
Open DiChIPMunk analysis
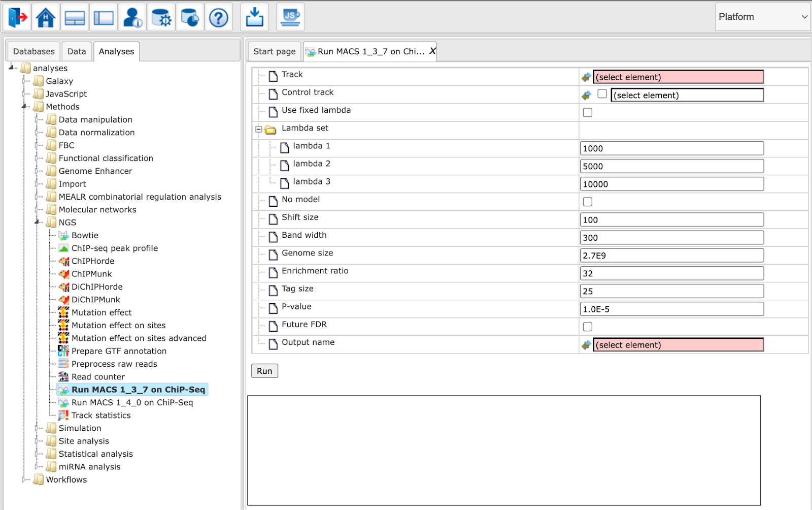(96, 300)
